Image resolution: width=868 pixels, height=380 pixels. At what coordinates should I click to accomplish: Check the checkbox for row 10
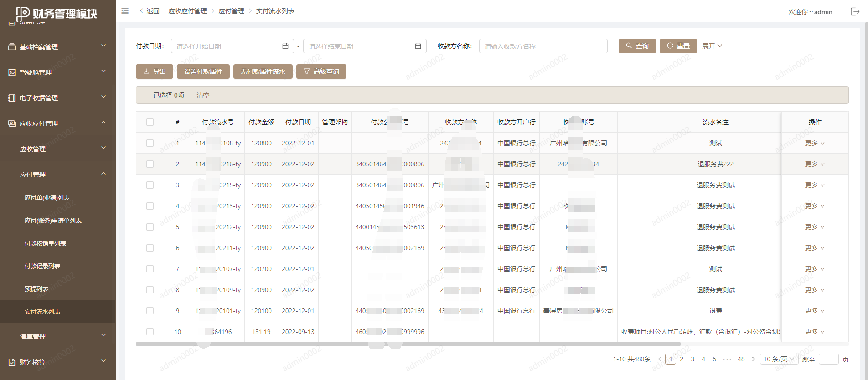pyautogui.click(x=150, y=332)
